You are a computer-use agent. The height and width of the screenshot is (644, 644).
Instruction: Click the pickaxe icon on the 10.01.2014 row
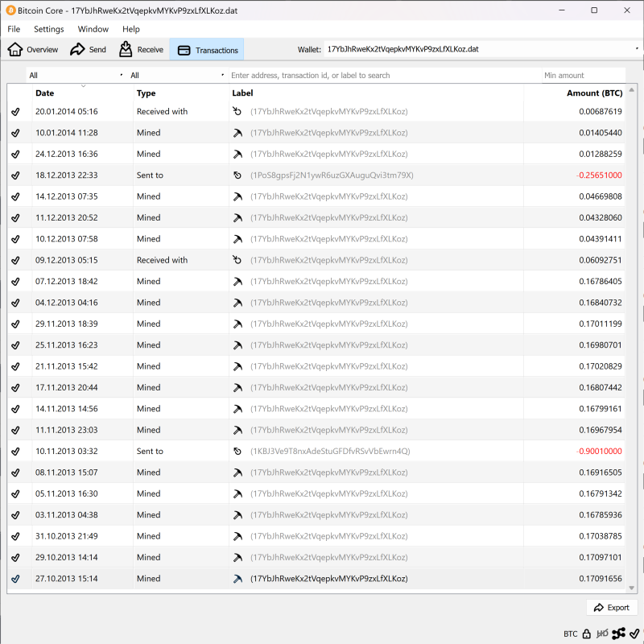(237, 133)
